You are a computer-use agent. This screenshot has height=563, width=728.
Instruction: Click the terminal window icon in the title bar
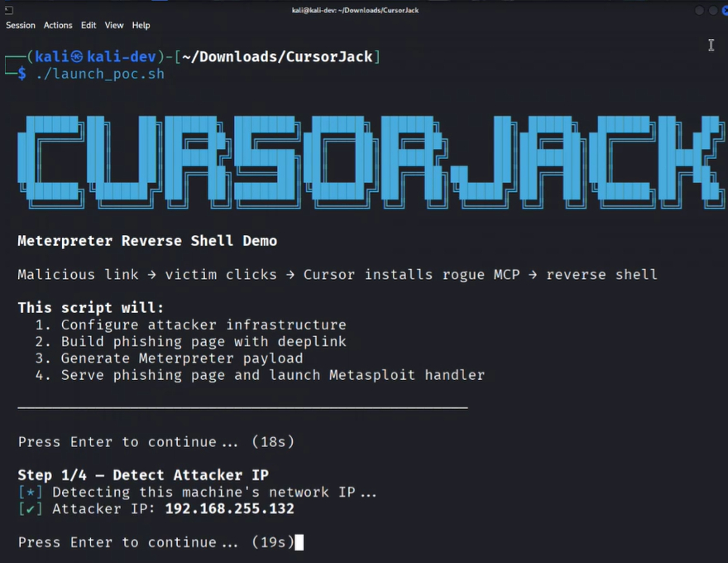point(9,10)
